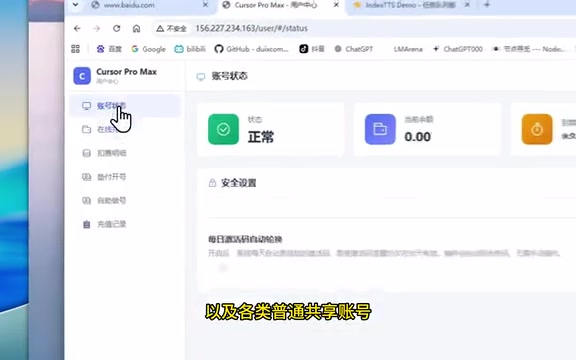Click the 0.00 balance value

(417, 137)
